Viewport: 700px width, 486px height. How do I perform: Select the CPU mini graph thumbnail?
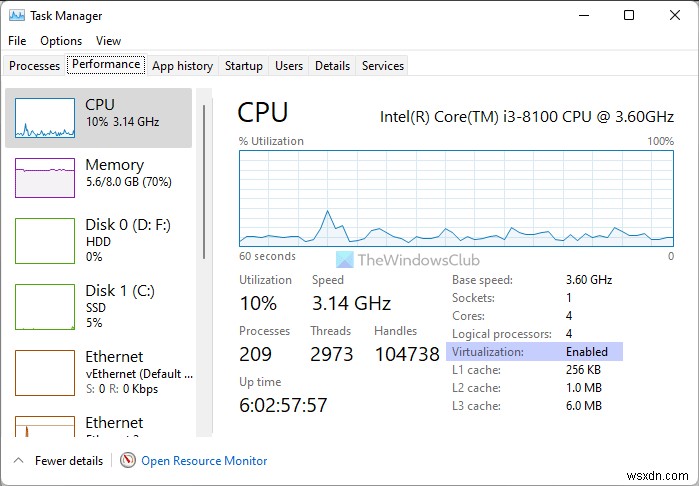coord(44,118)
